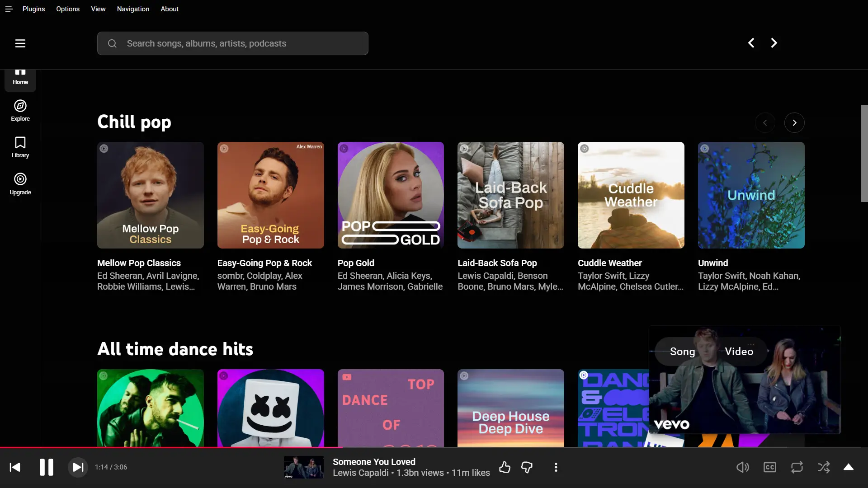This screenshot has height=488, width=868.
Task: Click the previous Chill pop carousel arrow
Action: click(x=765, y=122)
